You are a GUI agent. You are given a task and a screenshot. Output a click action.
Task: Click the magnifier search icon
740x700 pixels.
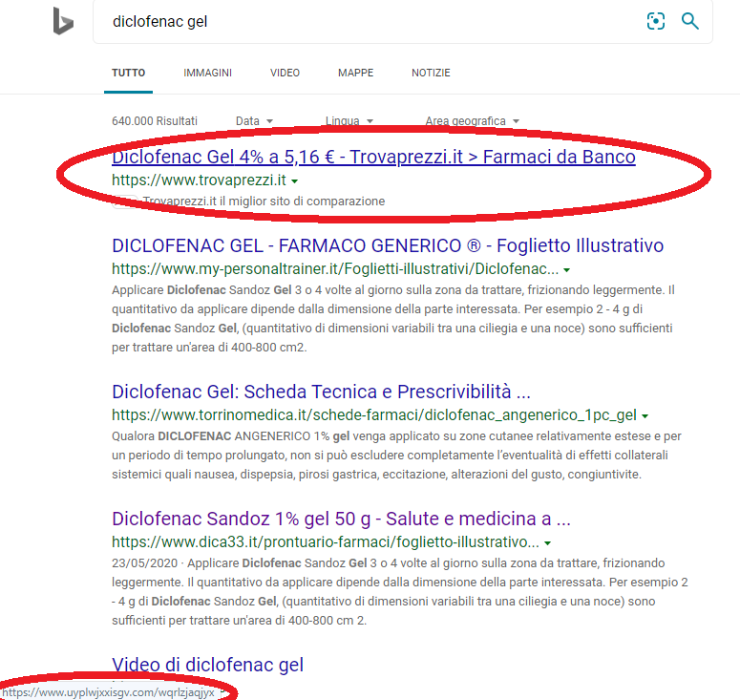(x=690, y=21)
